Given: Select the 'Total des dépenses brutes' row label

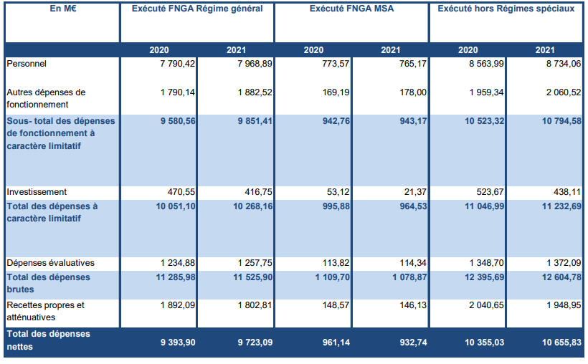Looking at the screenshot, I should click(49, 283).
